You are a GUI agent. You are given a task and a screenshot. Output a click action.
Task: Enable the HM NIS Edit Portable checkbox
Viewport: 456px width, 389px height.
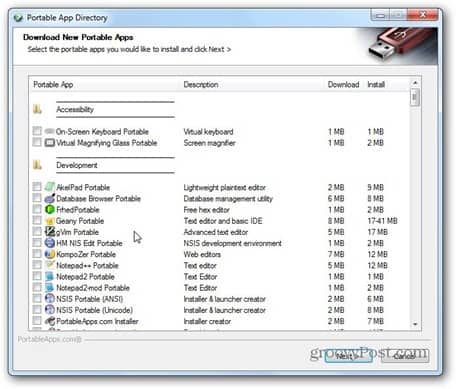tap(37, 243)
